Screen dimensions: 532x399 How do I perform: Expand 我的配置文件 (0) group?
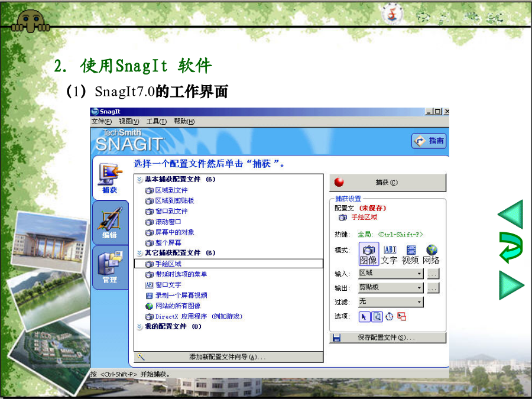[x=140, y=327]
